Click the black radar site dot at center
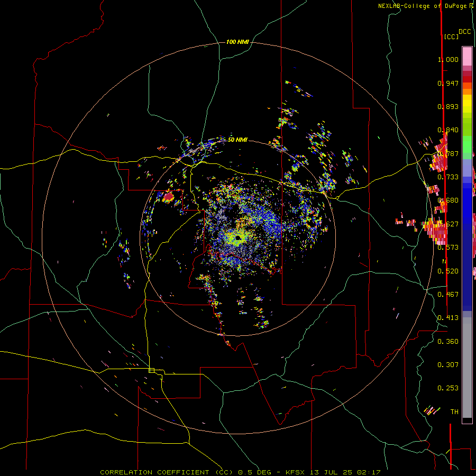The image size is (476, 476). point(238,237)
